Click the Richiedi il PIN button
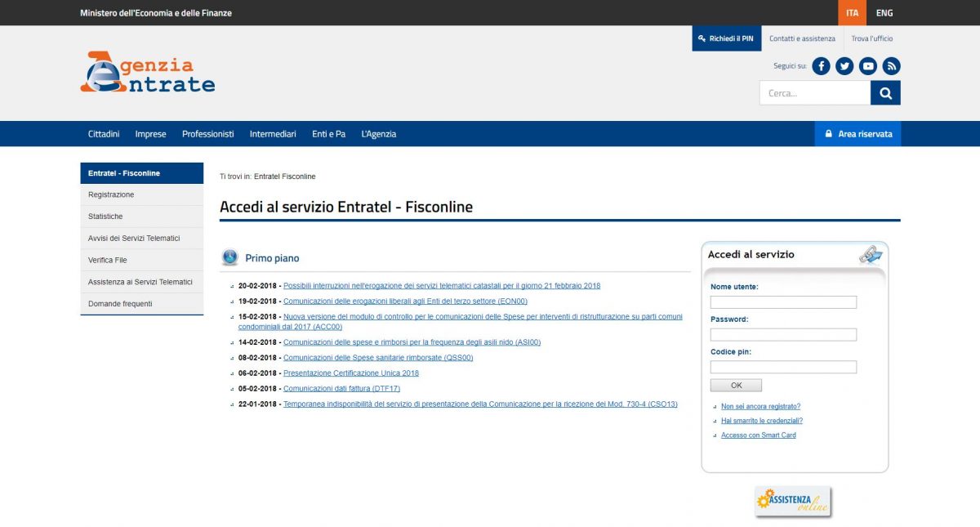Image resolution: width=980 pixels, height=527 pixels. click(727, 38)
